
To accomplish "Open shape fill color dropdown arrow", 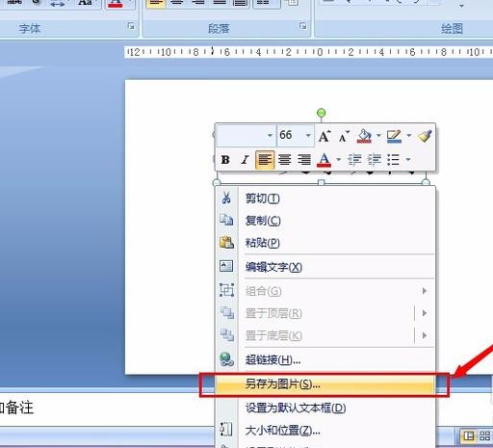I will pos(378,136).
